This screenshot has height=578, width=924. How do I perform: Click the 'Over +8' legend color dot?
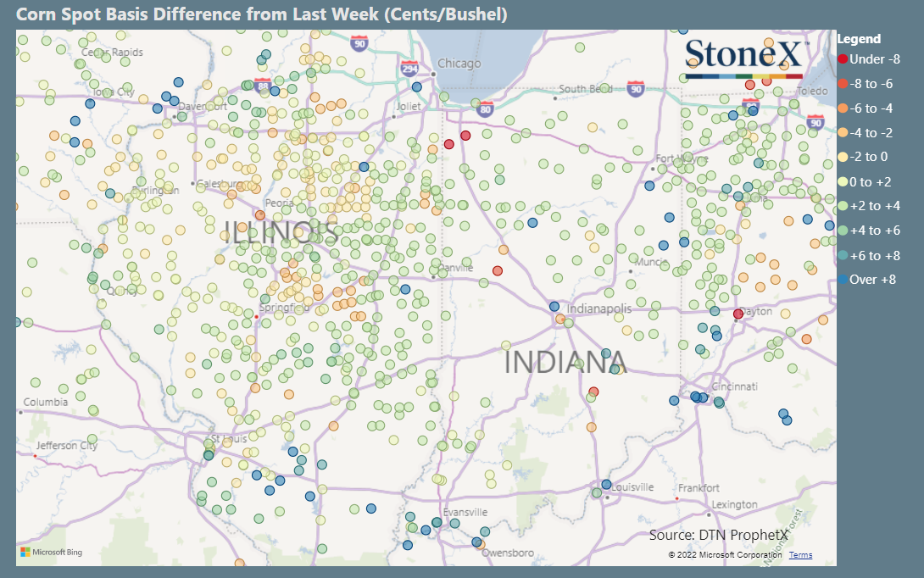[843, 280]
